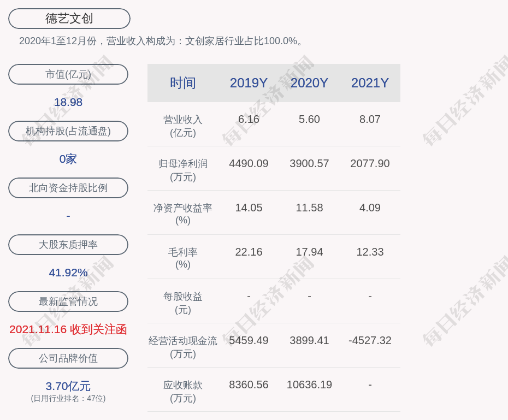Click the gross margin value 12.33

point(370,252)
